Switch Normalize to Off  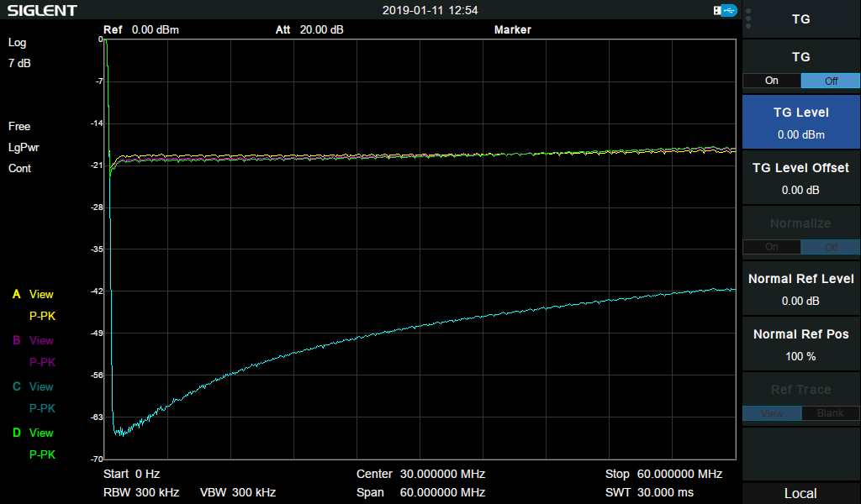[830, 247]
